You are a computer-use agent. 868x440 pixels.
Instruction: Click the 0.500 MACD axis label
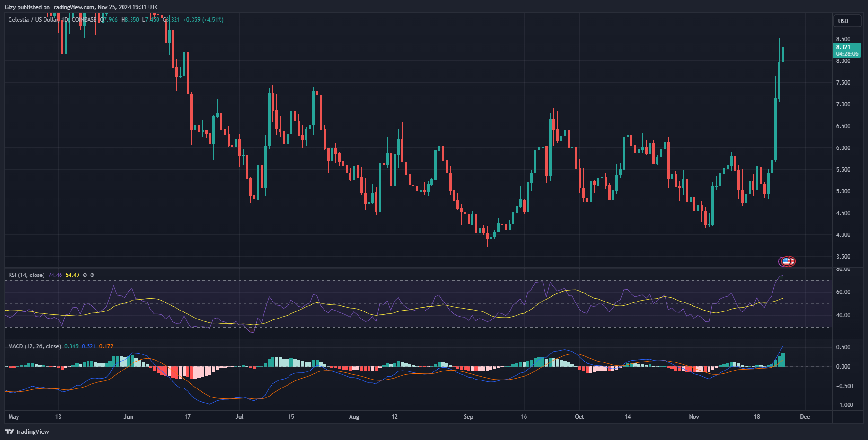[x=843, y=347]
